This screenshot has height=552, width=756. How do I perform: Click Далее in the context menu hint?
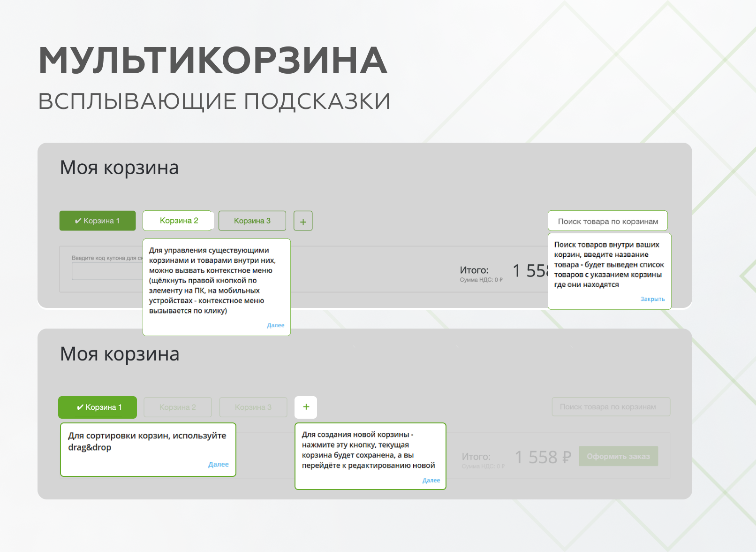(x=275, y=325)
